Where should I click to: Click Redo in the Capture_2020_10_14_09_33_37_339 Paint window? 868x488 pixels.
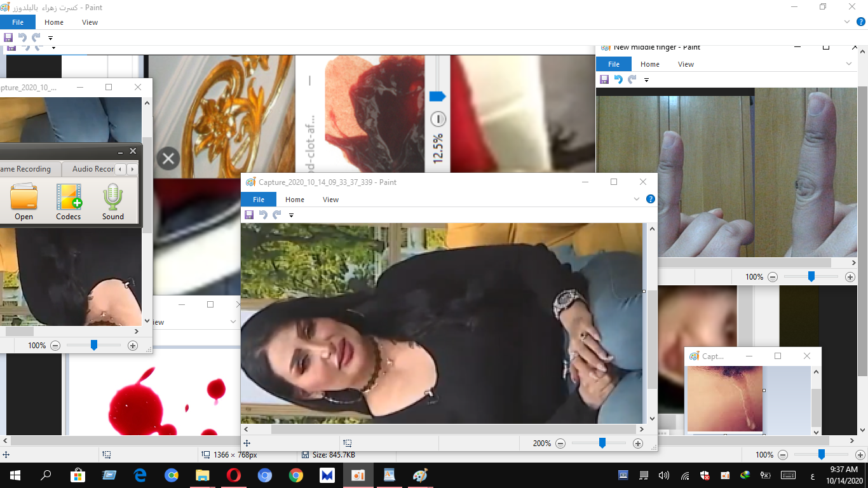(x=277, y=215)
